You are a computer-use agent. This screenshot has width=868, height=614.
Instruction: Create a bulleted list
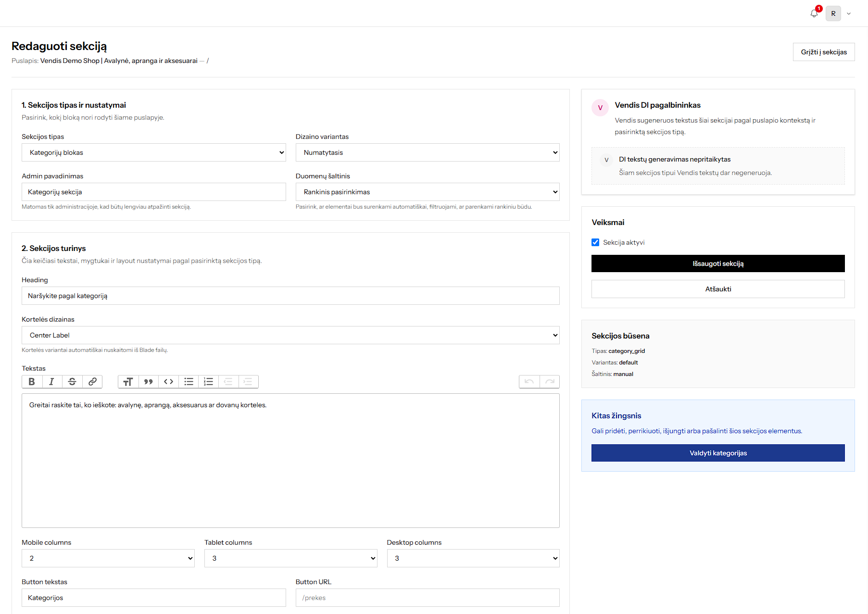pos(189,382)
